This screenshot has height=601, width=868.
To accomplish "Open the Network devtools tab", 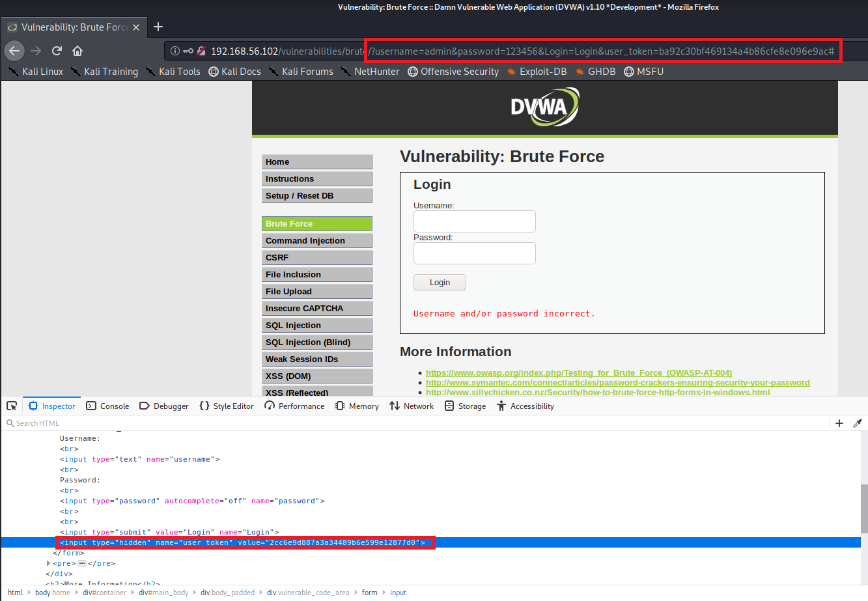I will pyautogui.click(x=412, y=406).
